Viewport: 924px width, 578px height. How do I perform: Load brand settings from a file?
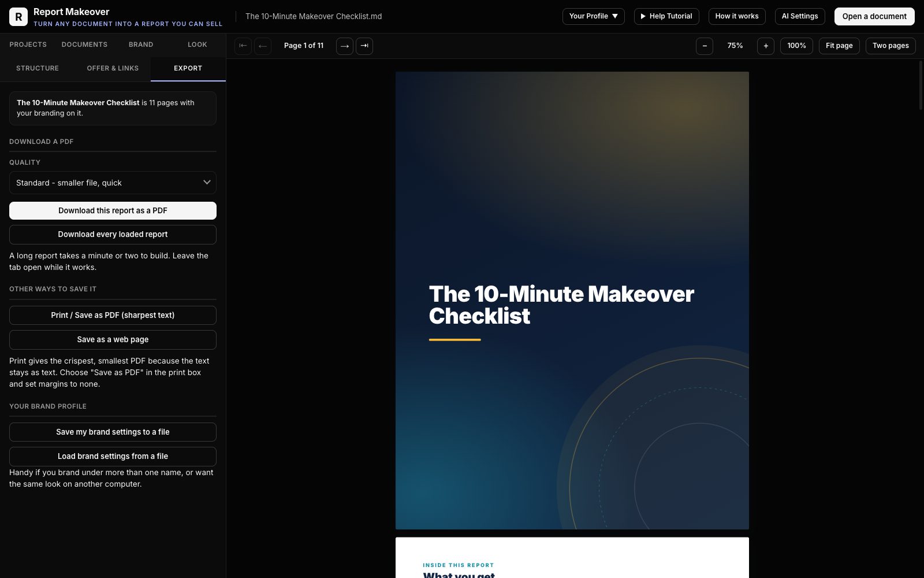coord(113,456)
